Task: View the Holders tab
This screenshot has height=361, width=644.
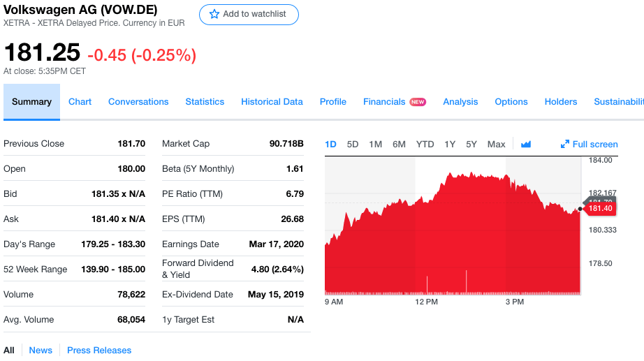Action: (x=561, y=102)
